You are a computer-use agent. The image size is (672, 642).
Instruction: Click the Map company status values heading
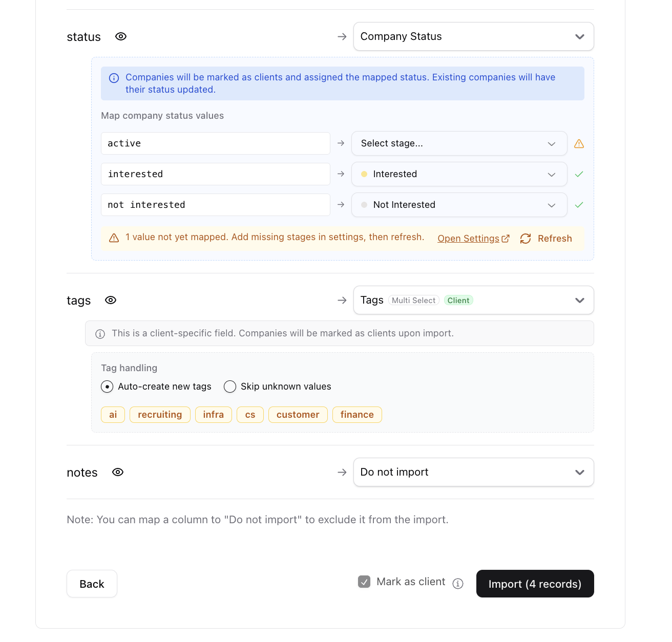[x=162, y=116]
